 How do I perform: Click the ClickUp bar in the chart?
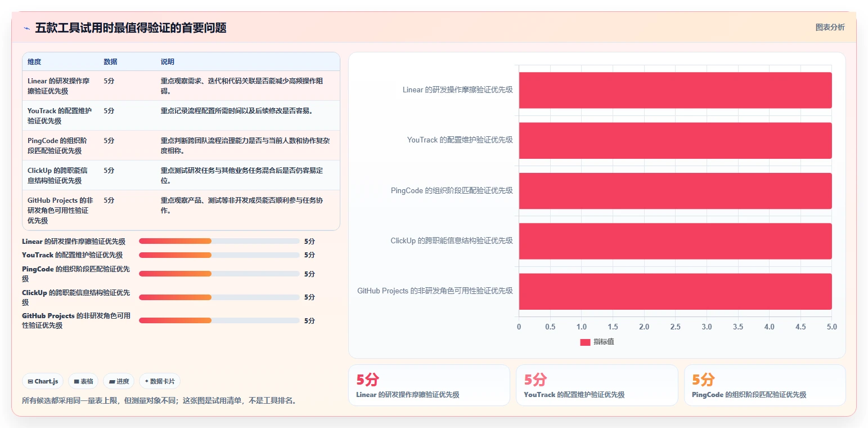point(675,241)
